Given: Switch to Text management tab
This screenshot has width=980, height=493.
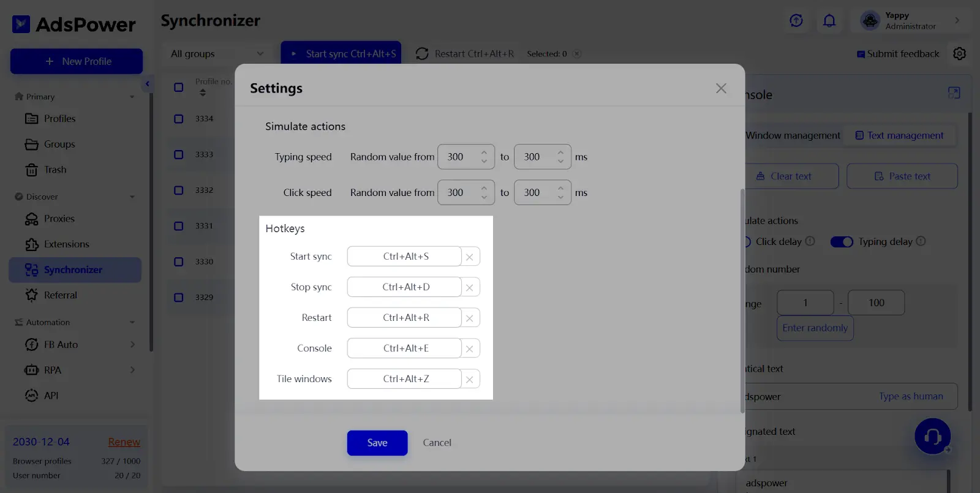Looking at the screenshot, I should tap(899, 135).
